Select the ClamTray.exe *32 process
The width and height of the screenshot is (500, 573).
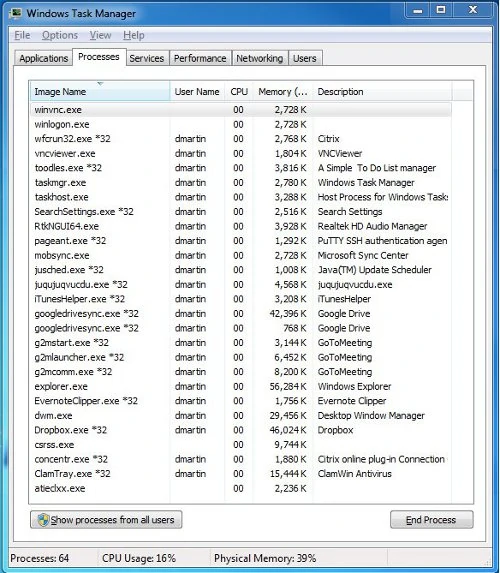(x=240, y=474)
